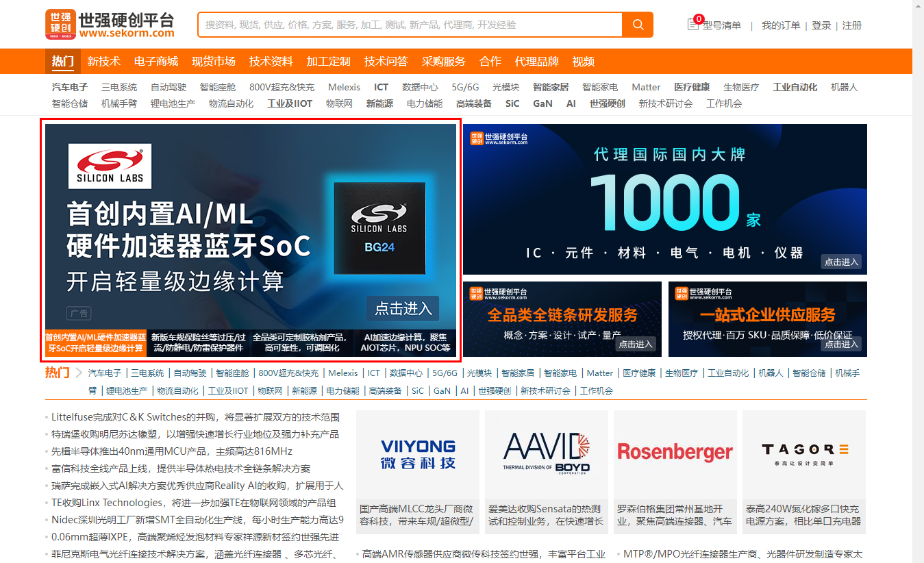Click 锂电池生产 in the lower 热门 tag row

(x=127, y=390)
